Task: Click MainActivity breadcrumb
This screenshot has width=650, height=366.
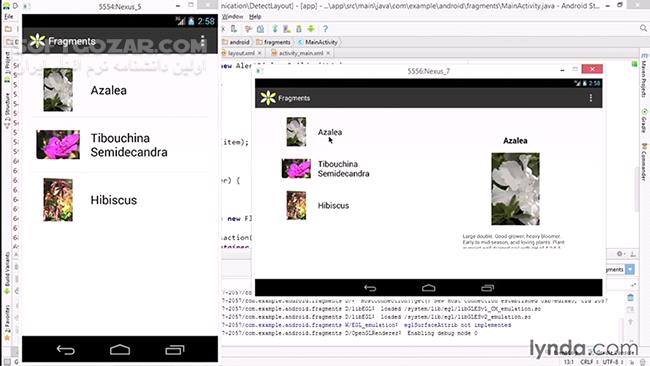Action: pos(318,42)
